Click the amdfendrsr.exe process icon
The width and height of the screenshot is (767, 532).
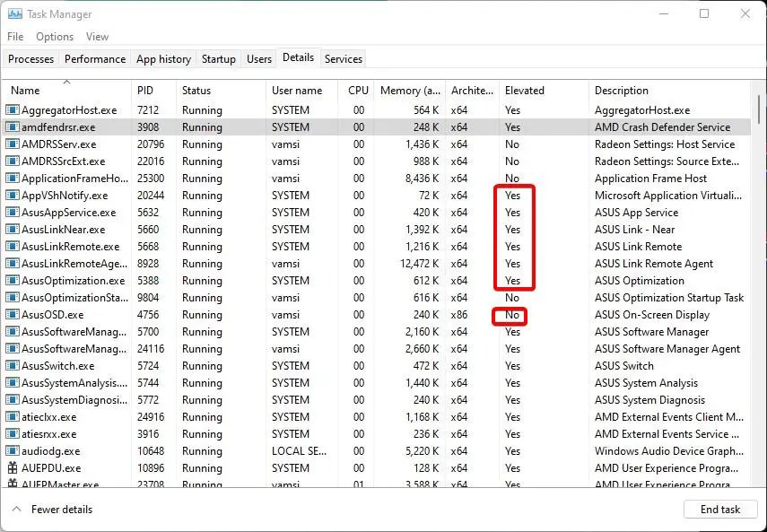point(13,127)
